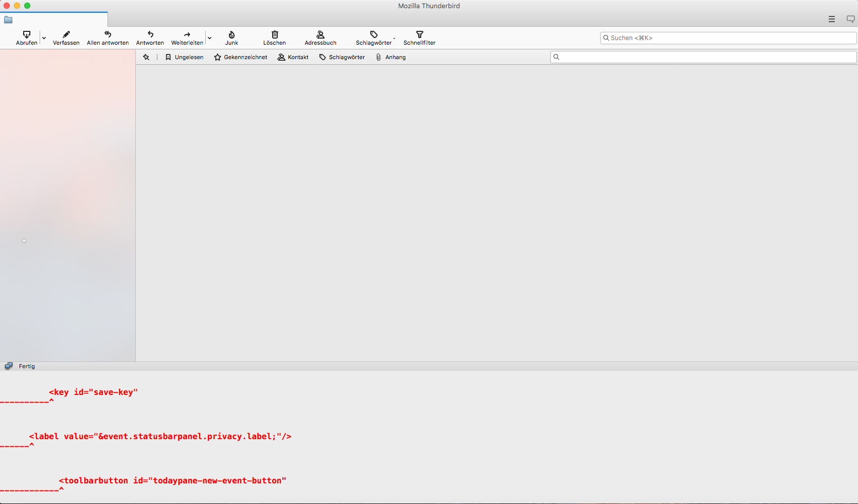Select the folder tab
This screenshot has width=858, height=504.
click(x=54, y=20)
